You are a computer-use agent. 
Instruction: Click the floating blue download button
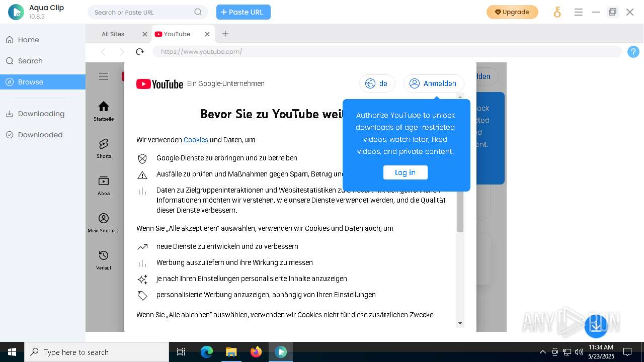(x=596, y=326)
